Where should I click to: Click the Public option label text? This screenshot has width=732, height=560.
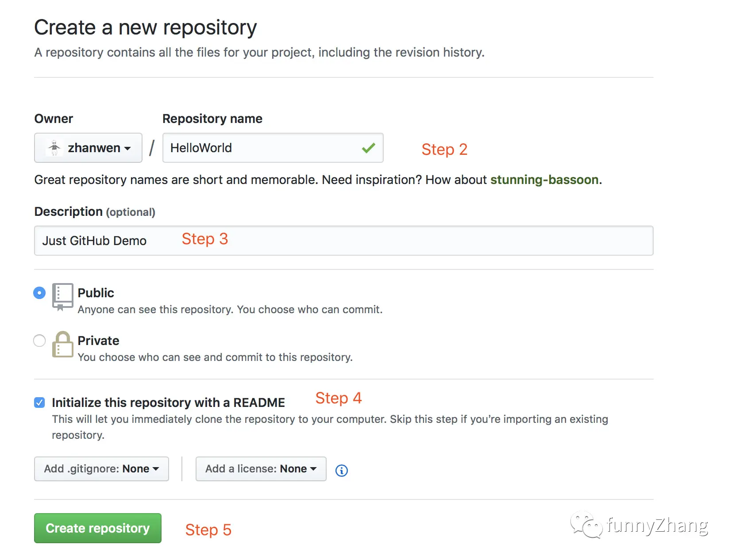pos(96,293)
